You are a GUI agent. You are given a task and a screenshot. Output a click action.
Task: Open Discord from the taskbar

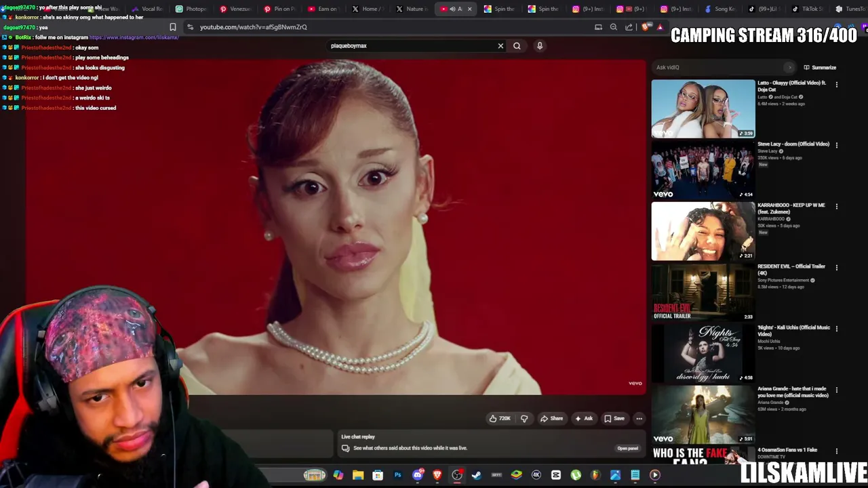418,475
